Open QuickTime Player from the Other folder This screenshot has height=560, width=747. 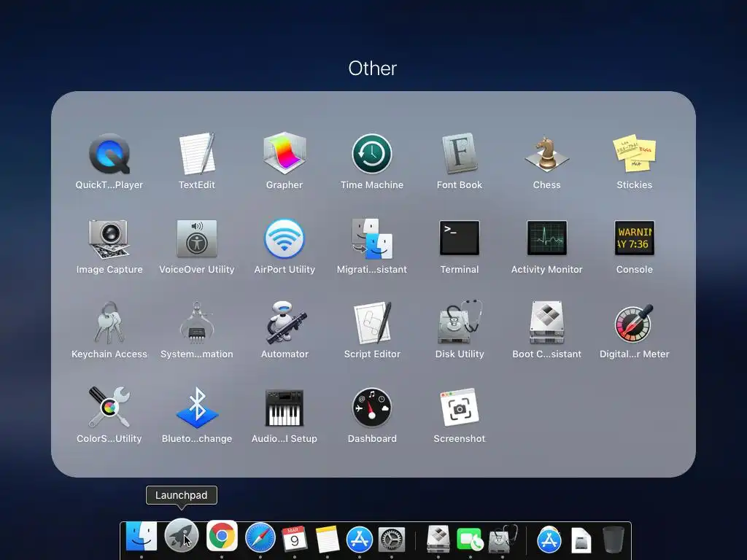(109, 154)
